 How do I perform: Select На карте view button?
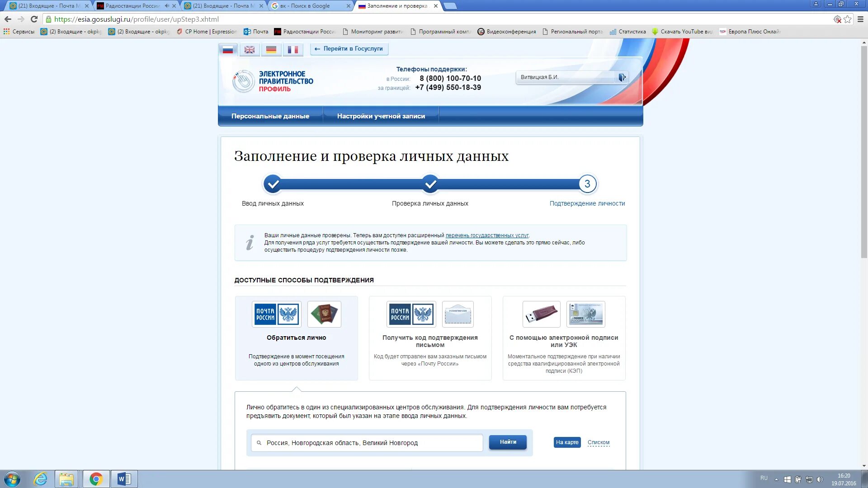pyautogui.click(x=567, y=442)
